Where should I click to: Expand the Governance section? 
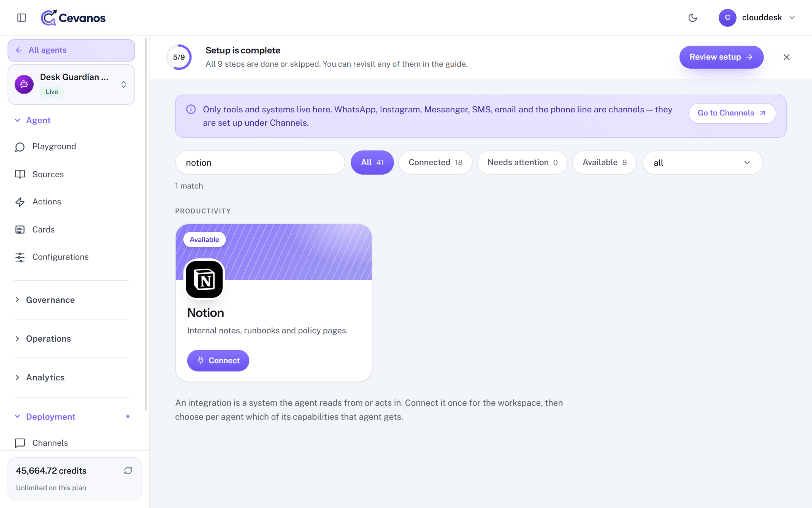pyautogui.click(x=50, y=300)
